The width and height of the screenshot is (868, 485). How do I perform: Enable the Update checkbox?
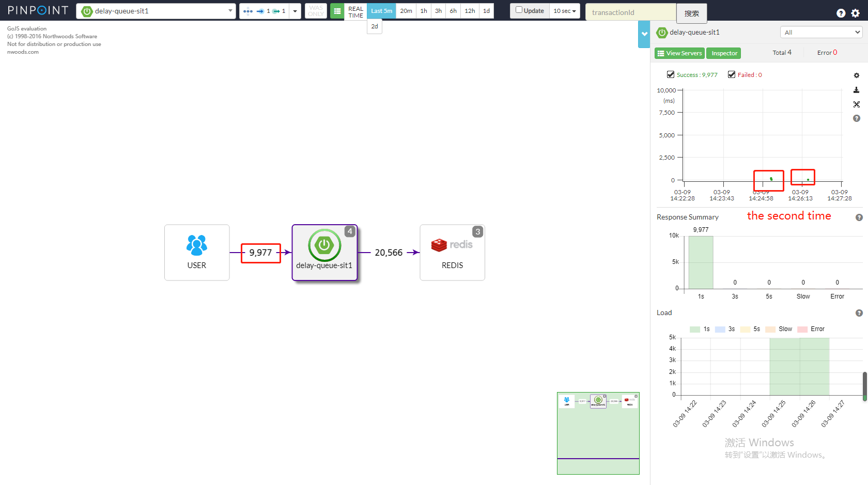coord(519,10)
